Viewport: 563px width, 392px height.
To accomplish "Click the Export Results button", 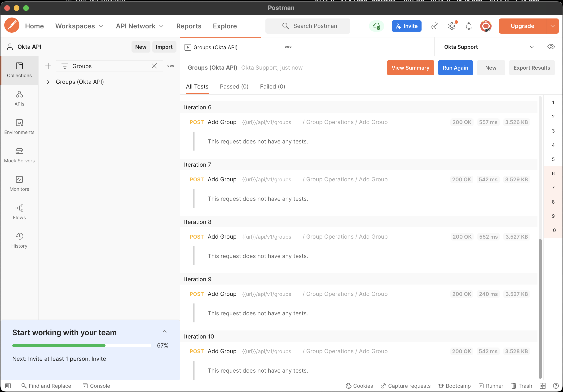I will pos(531,68).
